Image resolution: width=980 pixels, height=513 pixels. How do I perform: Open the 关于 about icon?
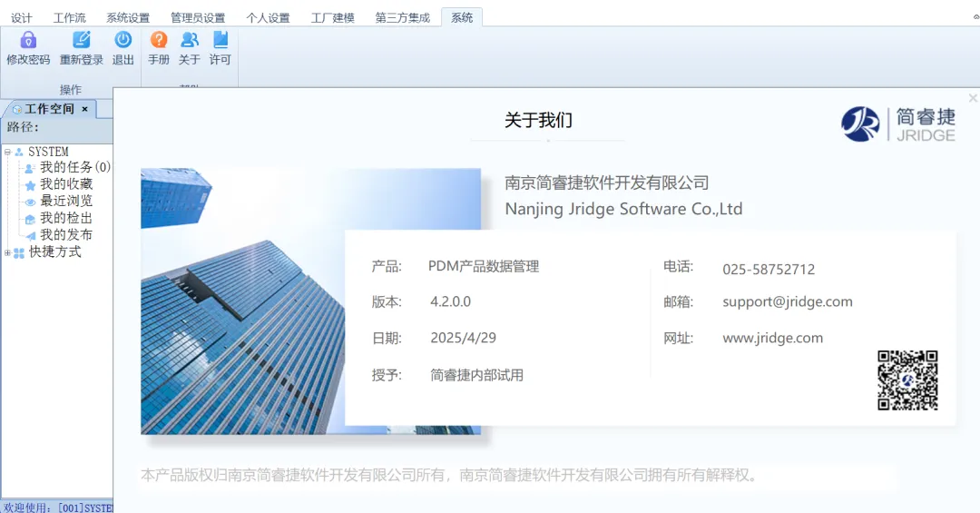coord(190,40)
